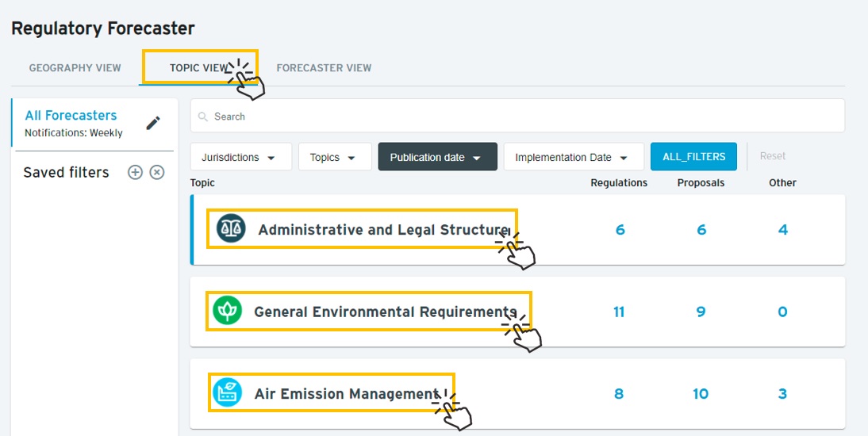Click the scales icon for Administrative and Legal Structure
This screenshot has width=868, height=436.
click(x=231, y=228)
